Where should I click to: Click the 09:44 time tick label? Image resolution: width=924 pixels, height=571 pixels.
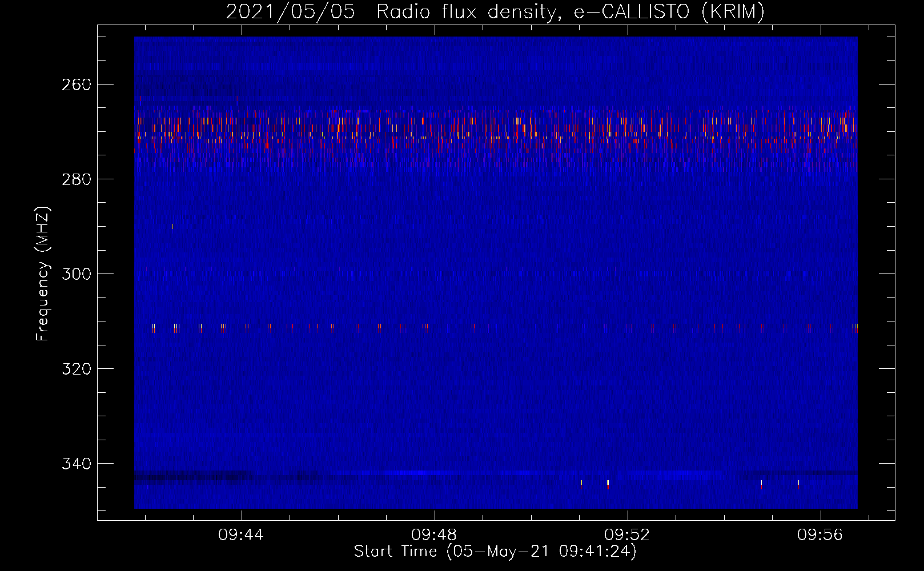point(241,534)
